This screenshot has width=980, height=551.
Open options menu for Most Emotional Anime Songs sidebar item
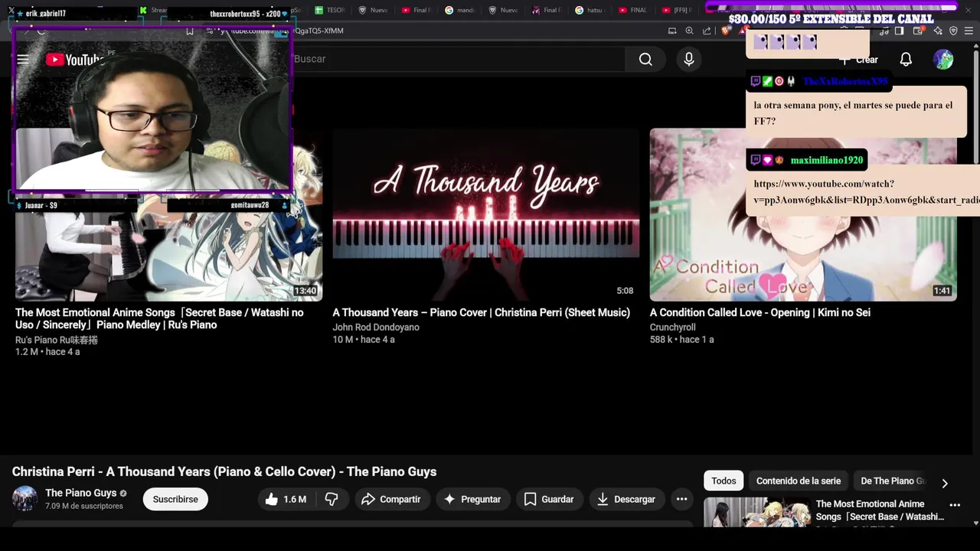(x=955, y=505)
